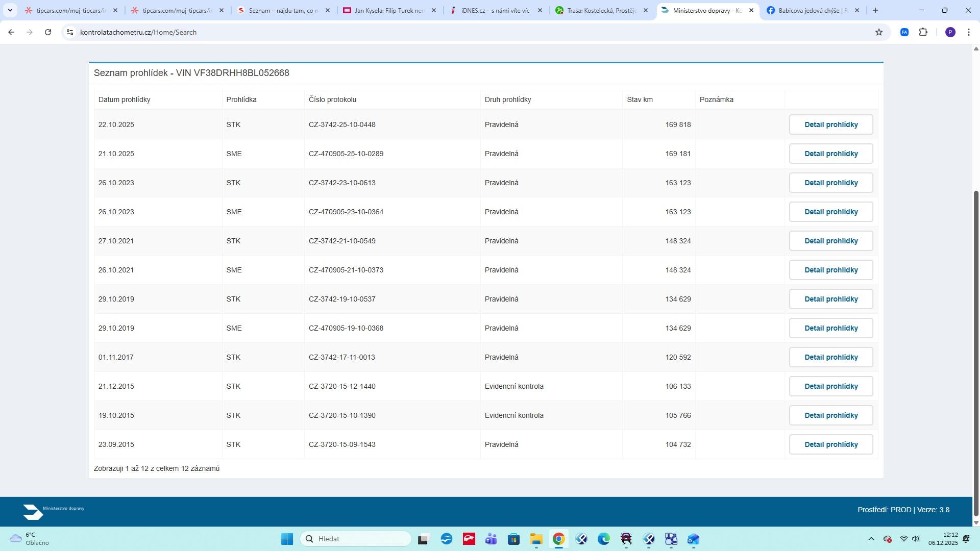980x551 pixels.
Task: Reload the page with the refresh icon
Action: (x=48, y=32)
